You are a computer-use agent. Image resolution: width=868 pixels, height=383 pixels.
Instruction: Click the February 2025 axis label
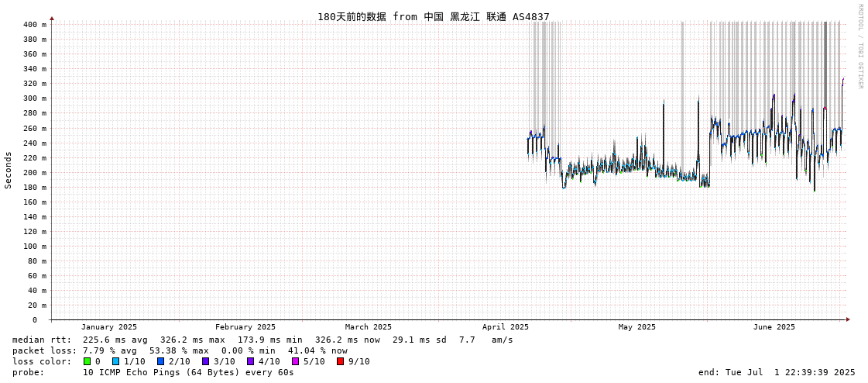point(245,327)
